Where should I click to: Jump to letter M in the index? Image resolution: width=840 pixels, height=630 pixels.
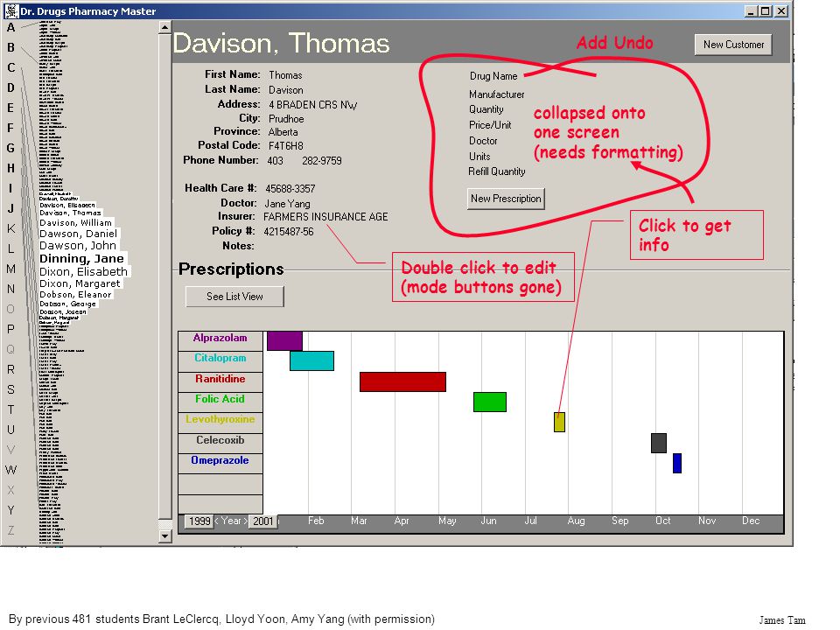(10, 269)
